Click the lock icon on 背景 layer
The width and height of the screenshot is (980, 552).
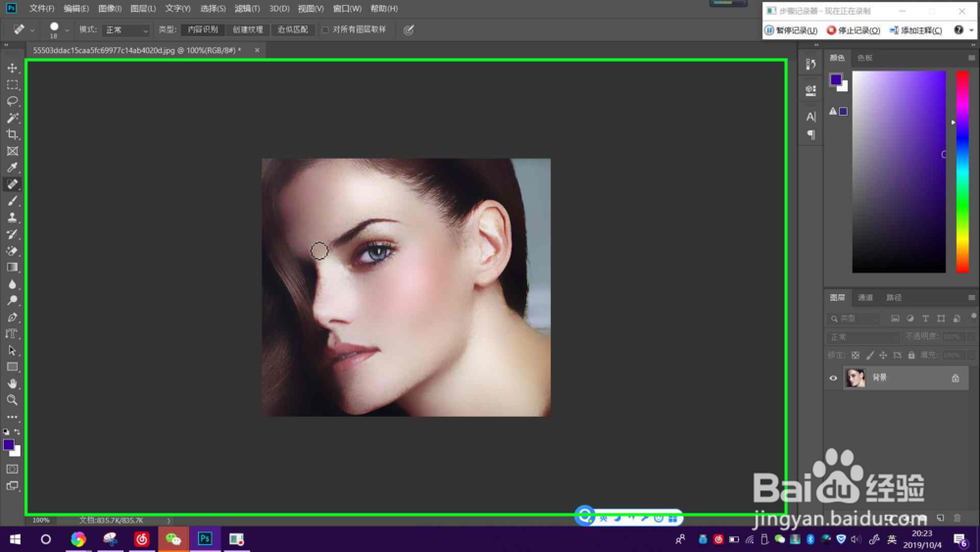point(955,377)
